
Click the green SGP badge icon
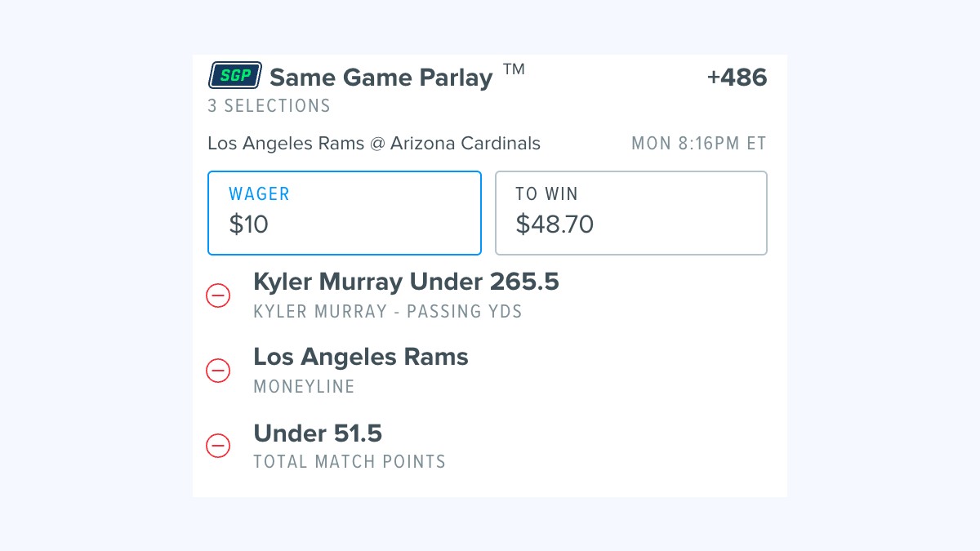[x=235, y=76]
